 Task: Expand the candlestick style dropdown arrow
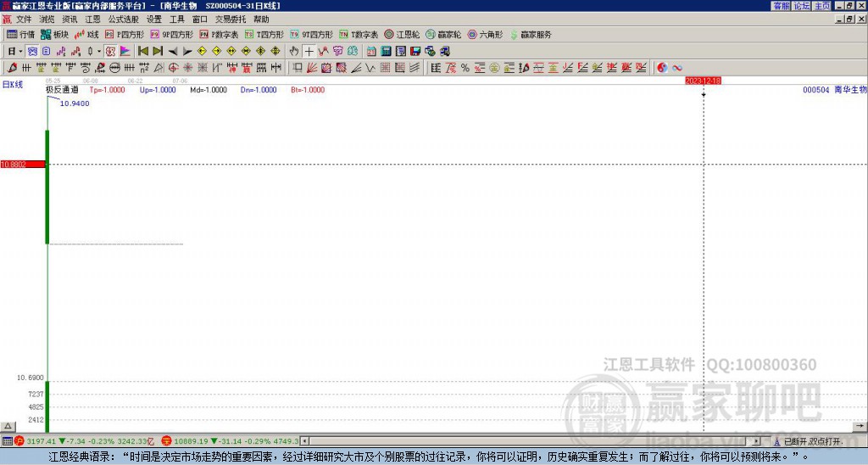99,51
